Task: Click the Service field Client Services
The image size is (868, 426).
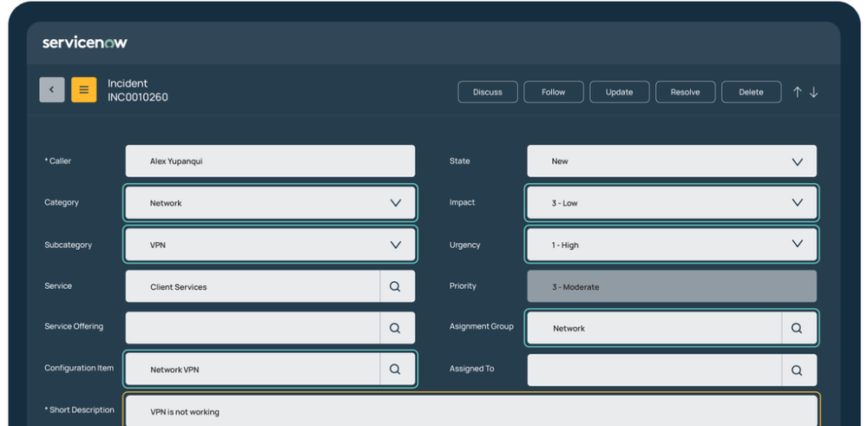Action: (253, 286)
